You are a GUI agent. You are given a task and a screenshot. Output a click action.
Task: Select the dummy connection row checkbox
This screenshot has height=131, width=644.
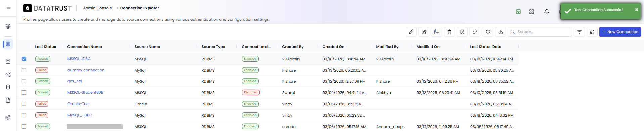(24, 70)
